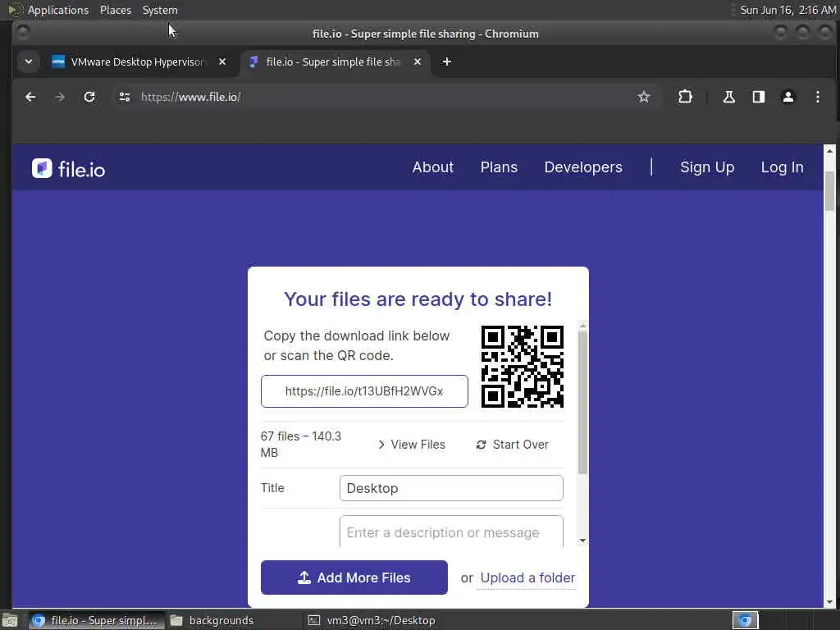Go back with the browser back arrow
This screenshot has height=630, width=840.
30,97
